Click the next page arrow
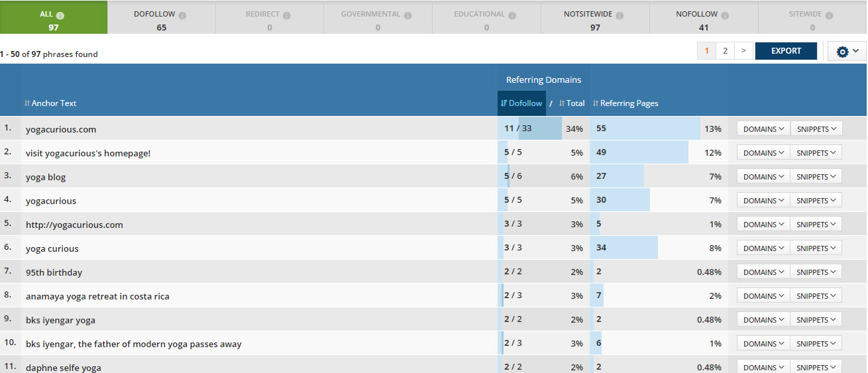868x373 pixels. (743, 51)
